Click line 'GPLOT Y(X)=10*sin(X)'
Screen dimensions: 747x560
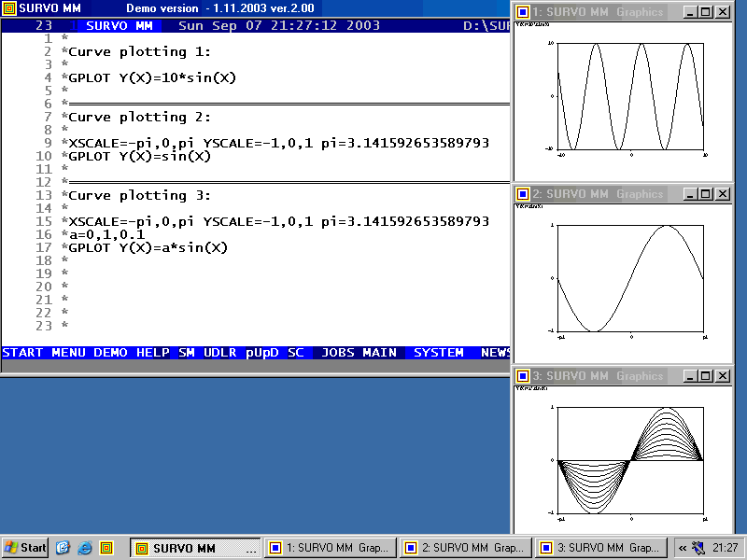[x=152, y=77]
